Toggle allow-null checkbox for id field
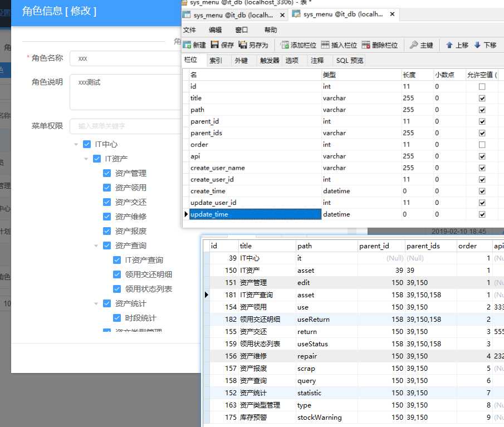This screenshot has height=427, width=504. coord(482,86)
